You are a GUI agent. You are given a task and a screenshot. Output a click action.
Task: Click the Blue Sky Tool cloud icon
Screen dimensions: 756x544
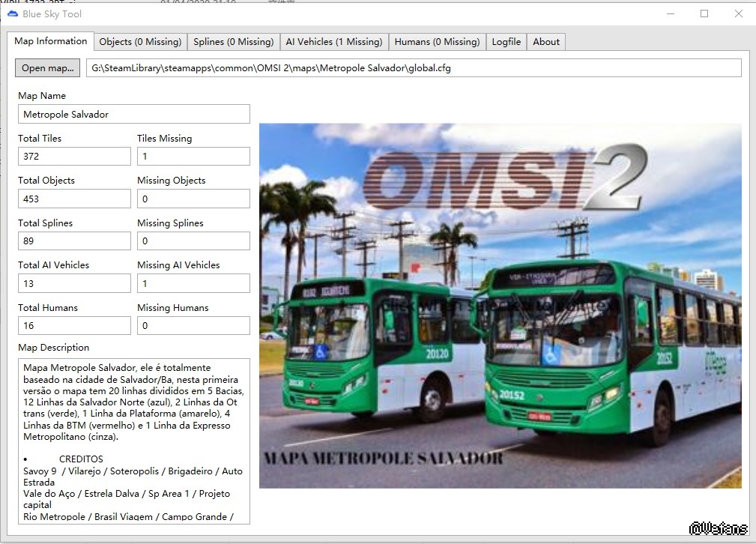[x=13, y=14]
